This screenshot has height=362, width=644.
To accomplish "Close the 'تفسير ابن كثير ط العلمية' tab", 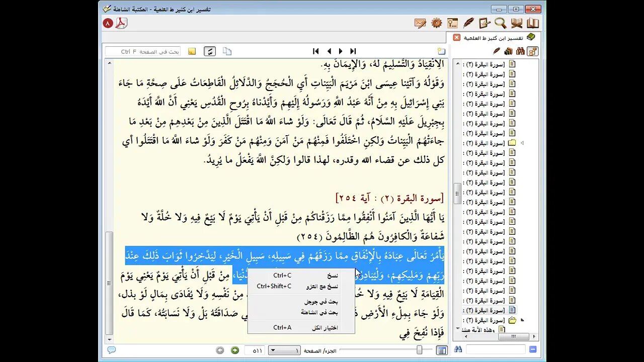I will click(456, 38).
